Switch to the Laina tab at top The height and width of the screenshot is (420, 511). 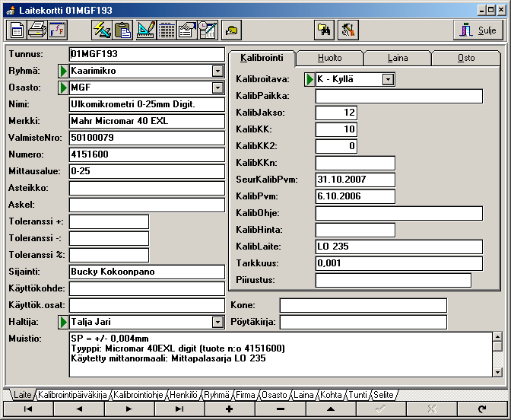(398, 58)
